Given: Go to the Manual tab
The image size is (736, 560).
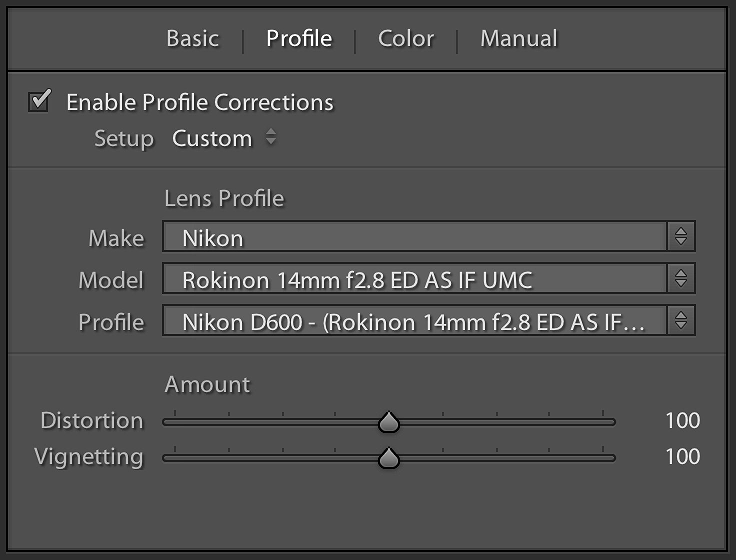Looking at the screenshot, I should click(x=518, y=38).
